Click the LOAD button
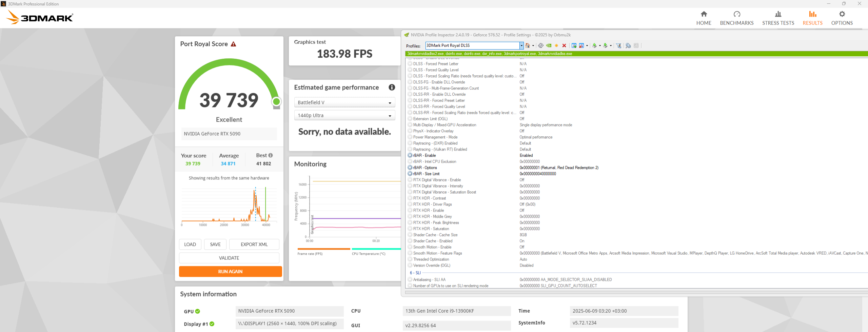Image resolution: width=868 pixels, height=332 pixels. (x=190, y=245)
